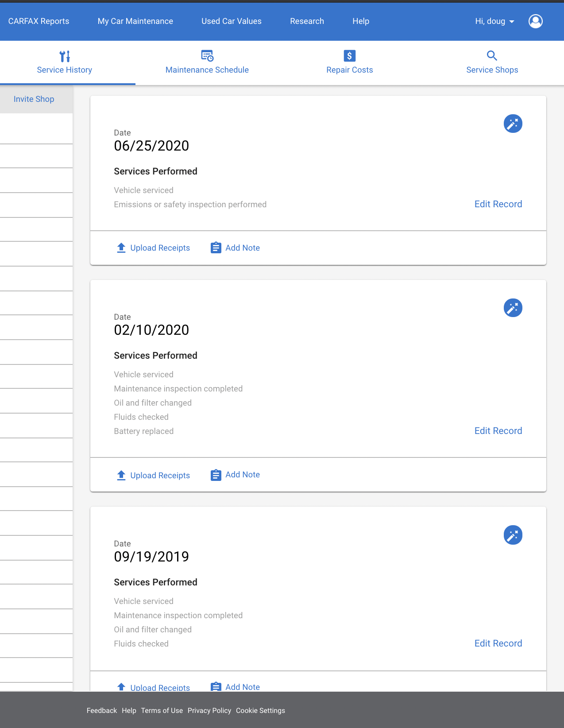This screenshot has width=564, height=728.
Task: Click the magic wand icon on the 02/10/2020 record
Action: point(513,308)
